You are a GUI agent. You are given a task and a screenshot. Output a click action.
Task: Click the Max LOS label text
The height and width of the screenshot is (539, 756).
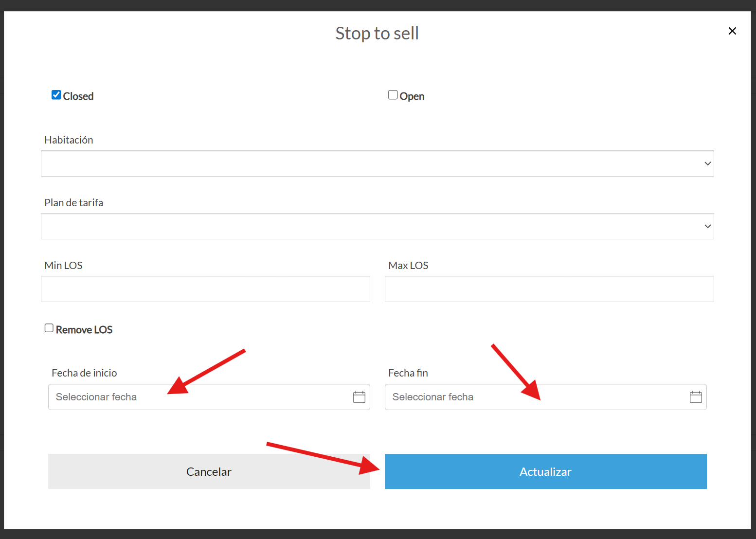tap(408, 266)
